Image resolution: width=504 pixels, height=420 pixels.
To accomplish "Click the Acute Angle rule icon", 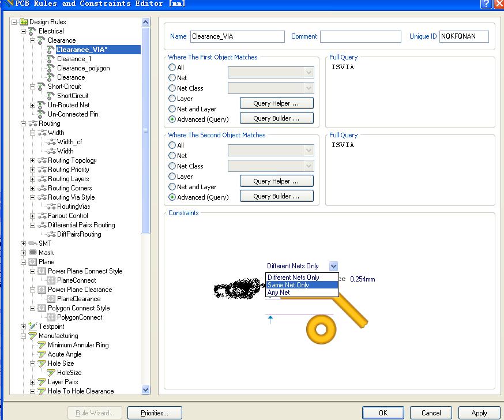I will click(42, 354).
